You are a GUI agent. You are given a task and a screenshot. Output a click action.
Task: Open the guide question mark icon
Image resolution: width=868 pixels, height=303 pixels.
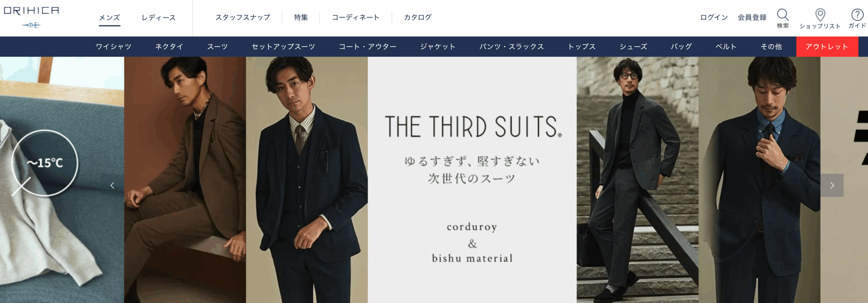pos(857,15)
